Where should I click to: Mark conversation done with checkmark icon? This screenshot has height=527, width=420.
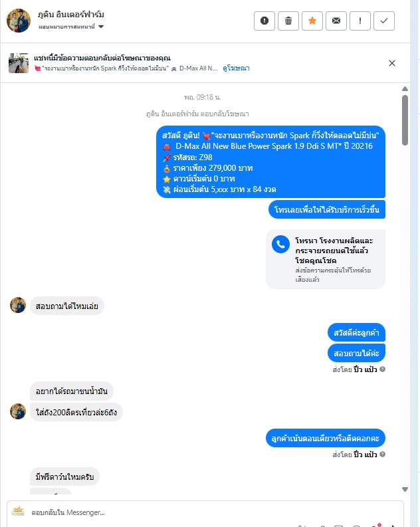pos(384,21)
